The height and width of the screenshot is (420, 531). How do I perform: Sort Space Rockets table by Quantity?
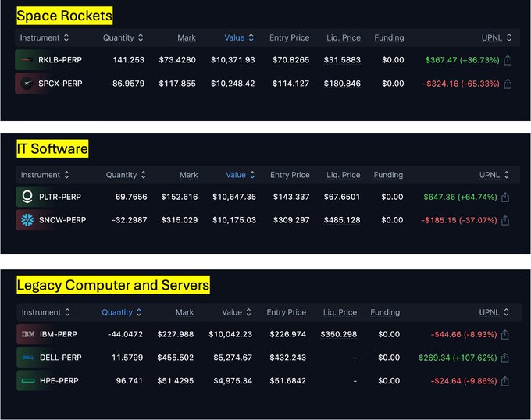point(123,37)
